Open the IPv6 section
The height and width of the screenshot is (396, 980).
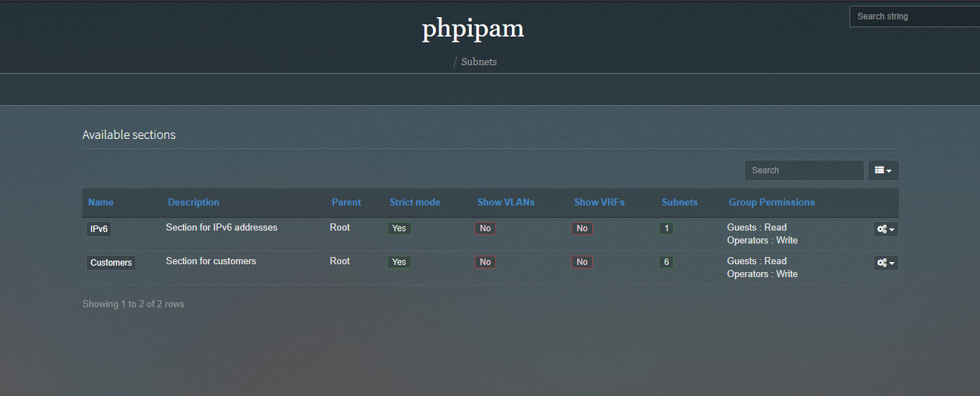pyautogui.click(x=99, y=229)
